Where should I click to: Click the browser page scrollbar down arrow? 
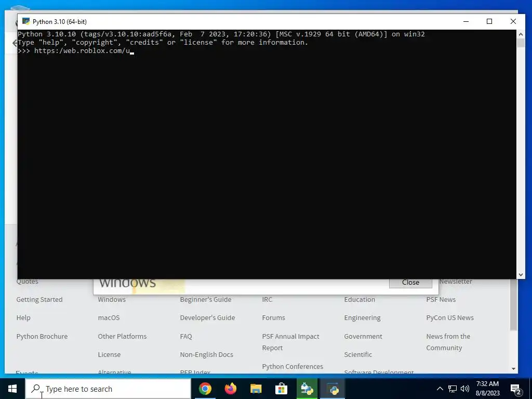pyautogui.click(x=514, y=369)
